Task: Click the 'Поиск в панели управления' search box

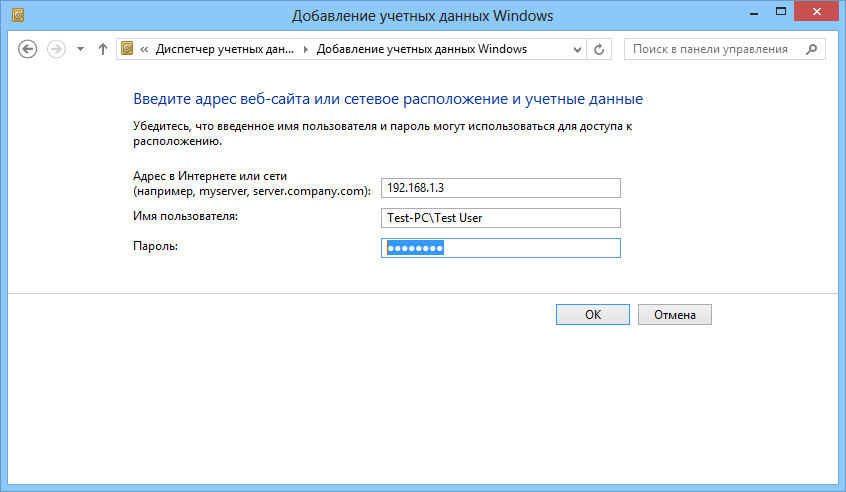Action: pos(710,49)
